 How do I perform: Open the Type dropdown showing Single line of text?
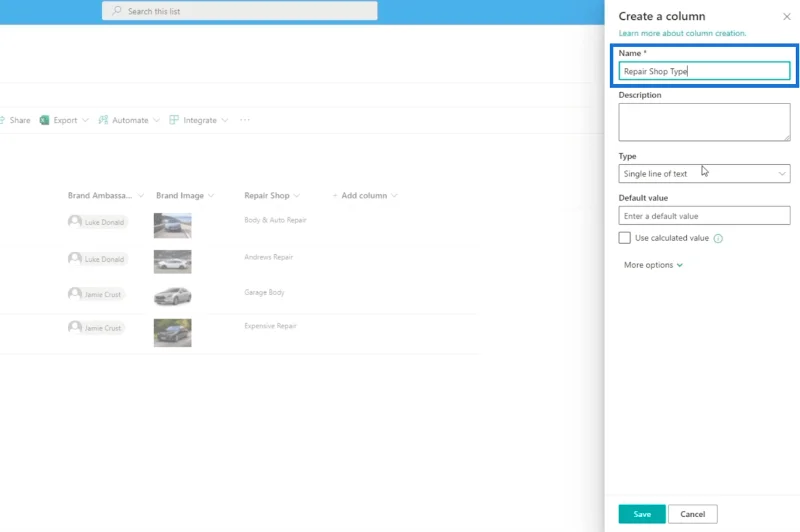click(705, 173)
